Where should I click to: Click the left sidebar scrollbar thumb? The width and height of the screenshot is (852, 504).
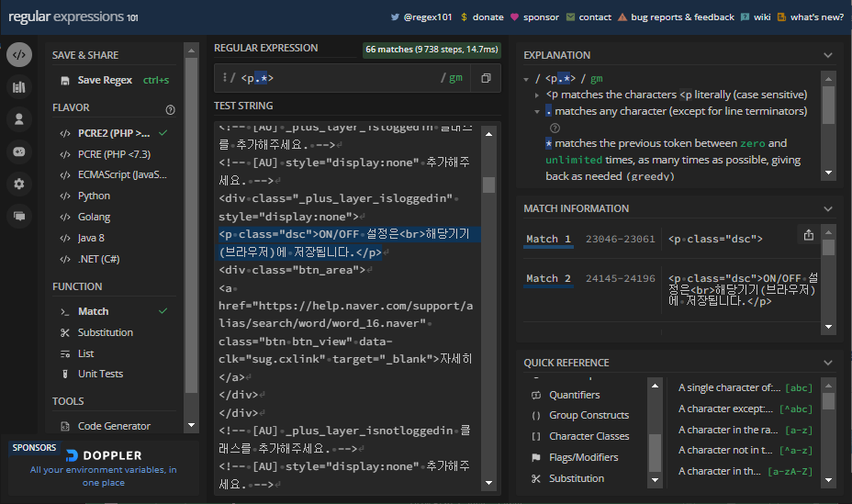point(191,225)
